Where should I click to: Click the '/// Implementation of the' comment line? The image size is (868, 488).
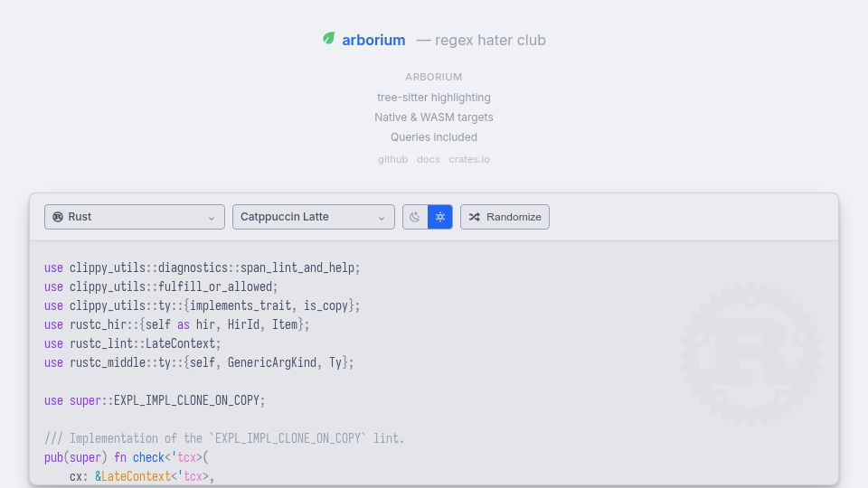[x=224, y=438]
